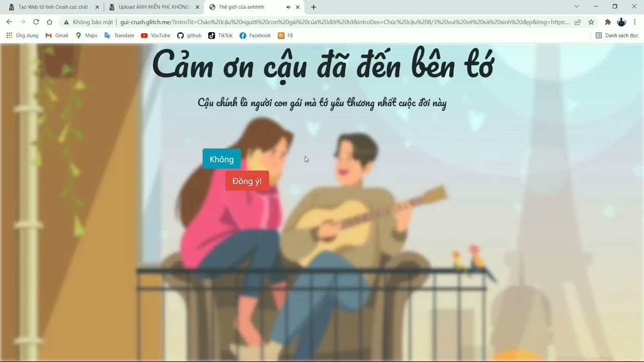
Task: Close the "Tạo Web tỏ tình Crush" tab
Action: tap(96, 7)
